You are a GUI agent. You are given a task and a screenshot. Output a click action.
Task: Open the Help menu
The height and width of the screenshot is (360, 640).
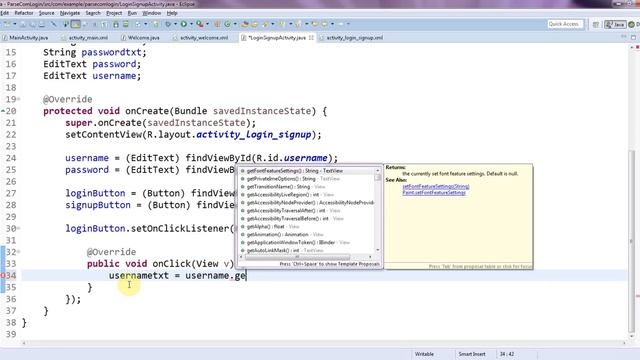[172, 13]
